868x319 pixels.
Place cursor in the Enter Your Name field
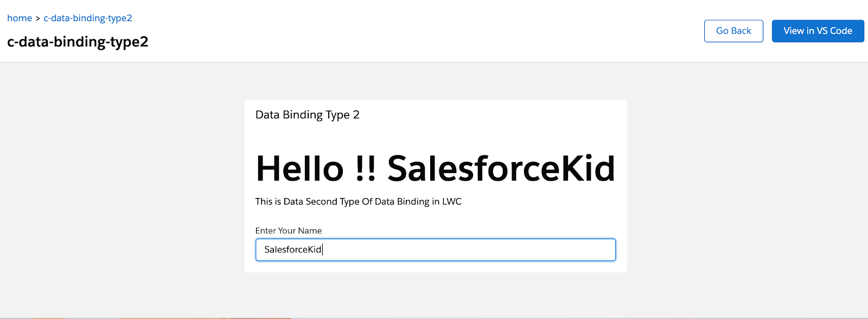(434, 250)
